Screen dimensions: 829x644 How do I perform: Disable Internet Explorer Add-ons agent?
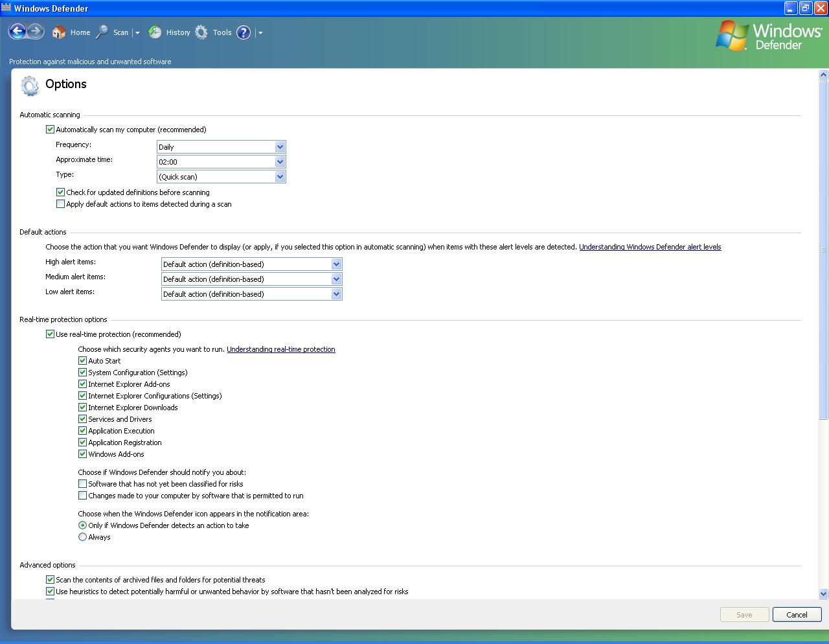click(82, 384)
